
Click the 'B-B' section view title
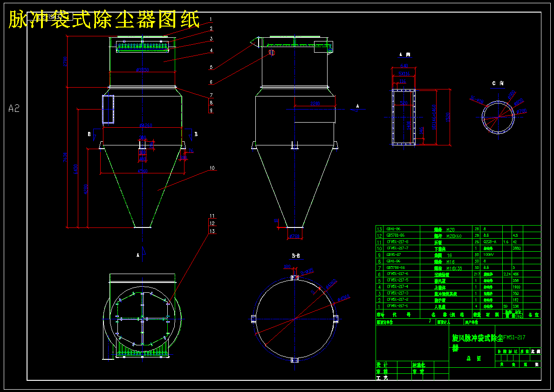[296, 255]
